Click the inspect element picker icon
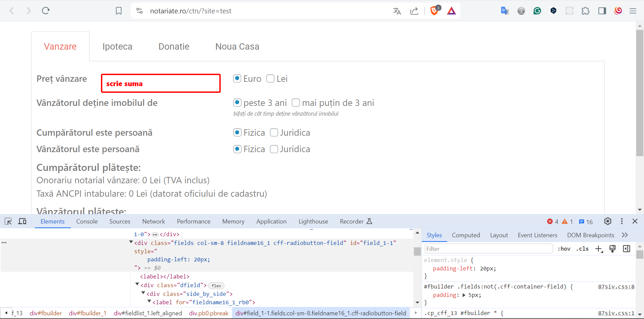The height and width of the screenshot is (319, 644). [8, 221]
